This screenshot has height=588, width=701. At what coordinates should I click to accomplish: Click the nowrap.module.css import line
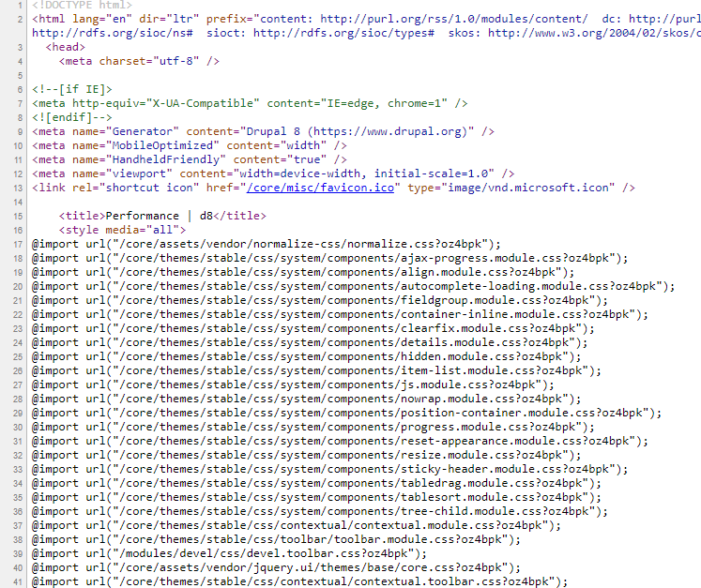point(306,399)
